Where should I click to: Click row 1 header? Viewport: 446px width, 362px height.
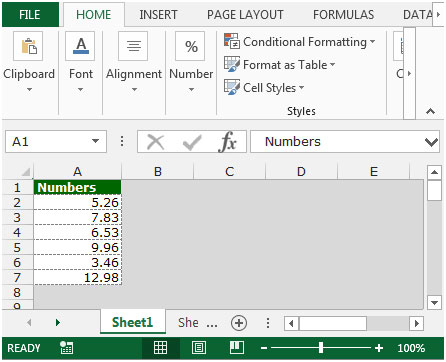(17, 187)
